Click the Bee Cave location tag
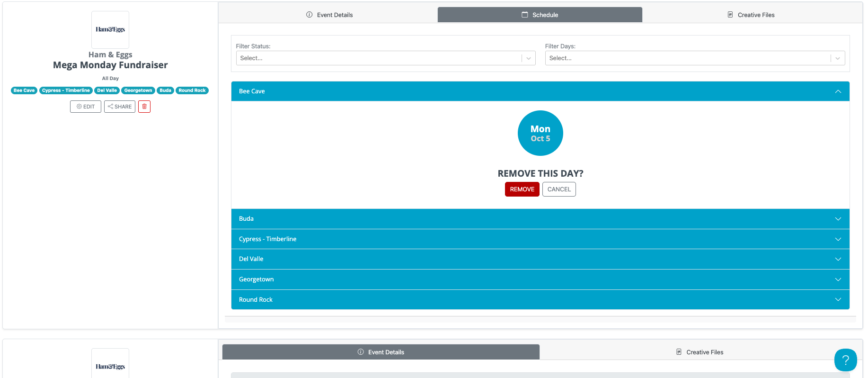The image size is (868, 378). coord(24,90)
